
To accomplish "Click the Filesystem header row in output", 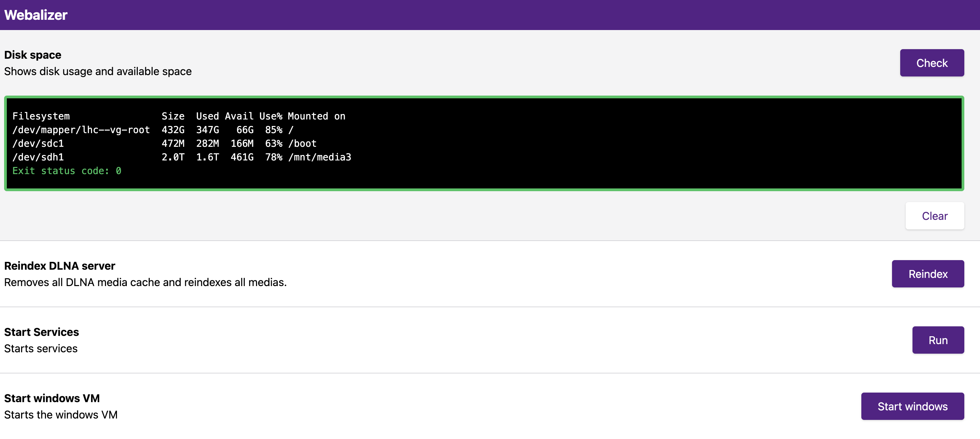I will 41,116.
